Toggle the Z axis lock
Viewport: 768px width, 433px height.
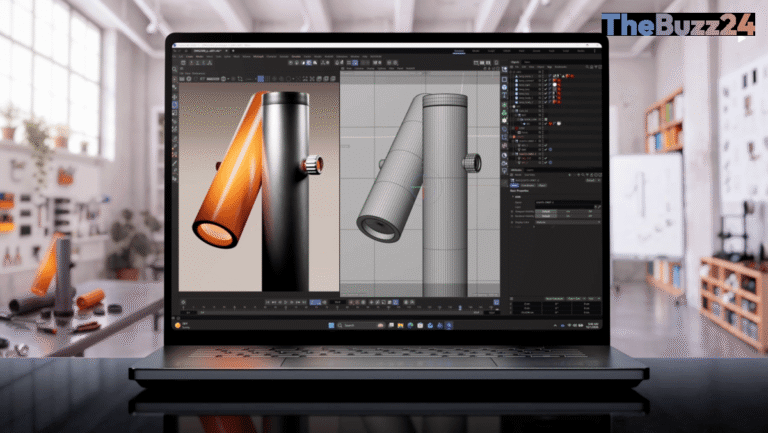click(203, 63)
